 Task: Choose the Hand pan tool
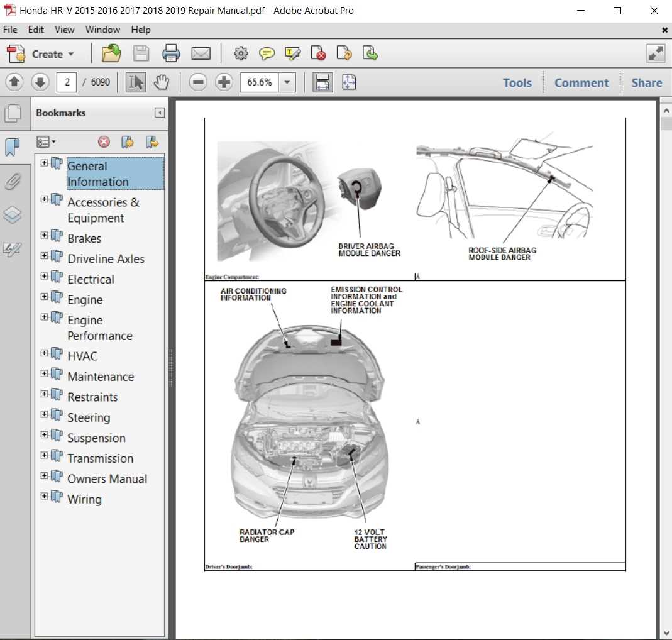[162, 82]
